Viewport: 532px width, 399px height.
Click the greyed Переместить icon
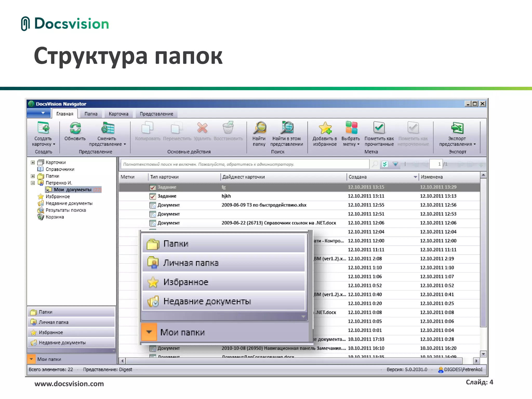pyautogui.click(x=177, y=128)
